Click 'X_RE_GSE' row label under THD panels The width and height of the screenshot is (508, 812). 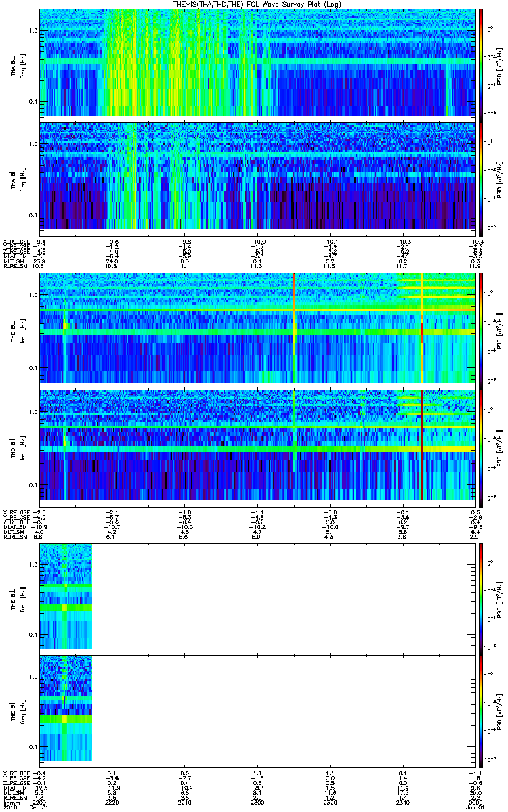pyautogui.click(x=17, y=512)
